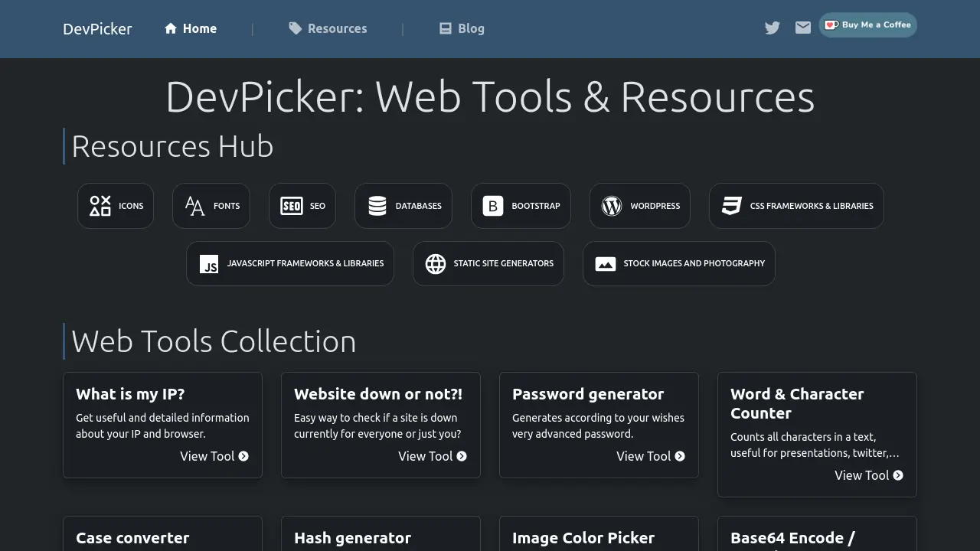Open the Bootstrap resource category
This screenshot has height=551, width=980.
521,206
